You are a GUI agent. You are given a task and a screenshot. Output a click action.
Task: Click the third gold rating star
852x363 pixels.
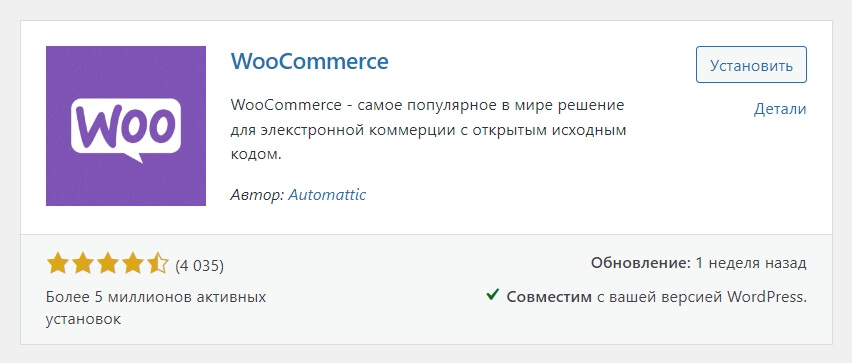click(x=108, y=264)
